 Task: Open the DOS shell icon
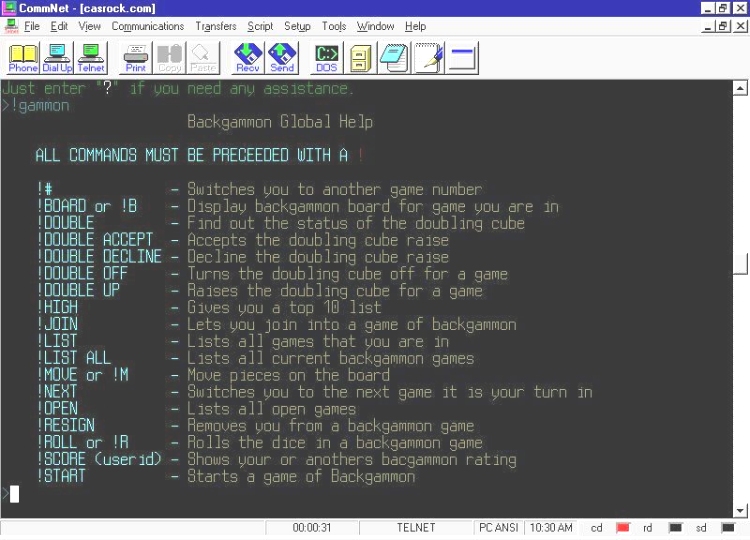click(x=327, y=58)
